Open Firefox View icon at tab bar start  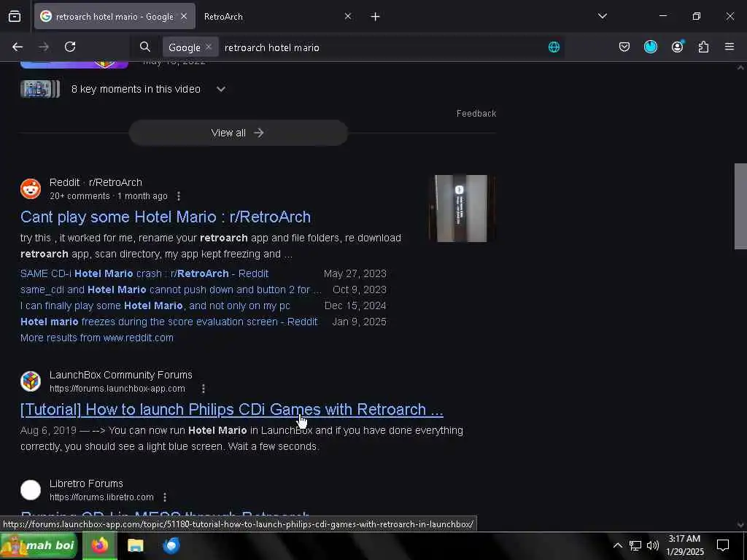(x=15, y=17)
